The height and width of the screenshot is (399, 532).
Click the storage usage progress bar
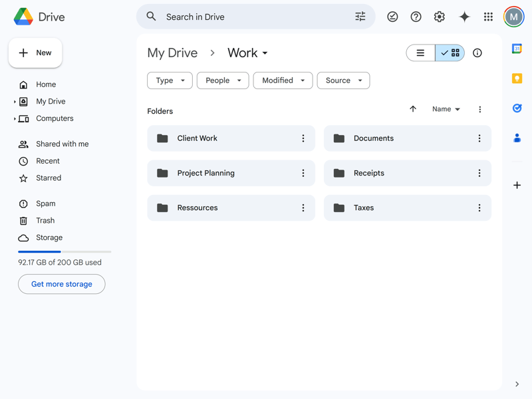click(x=65, y=252)
